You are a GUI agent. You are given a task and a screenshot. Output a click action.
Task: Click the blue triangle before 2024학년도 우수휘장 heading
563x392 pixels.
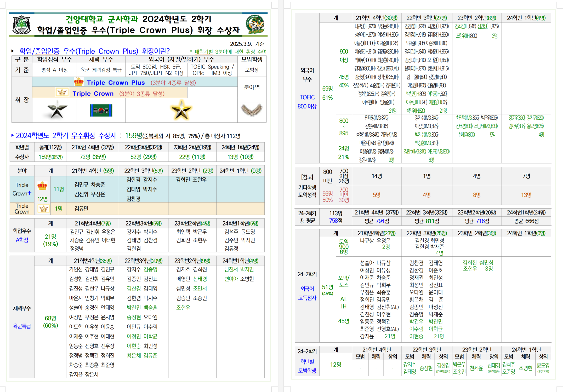point(13,135)
